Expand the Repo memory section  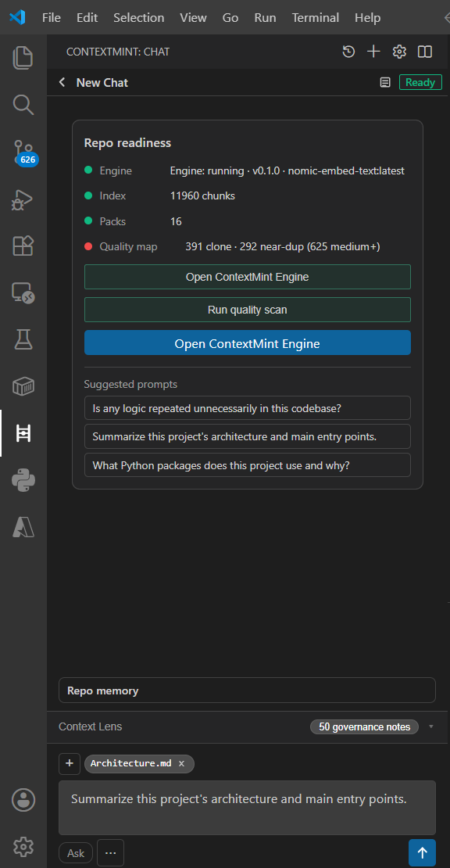pos(247,690)
